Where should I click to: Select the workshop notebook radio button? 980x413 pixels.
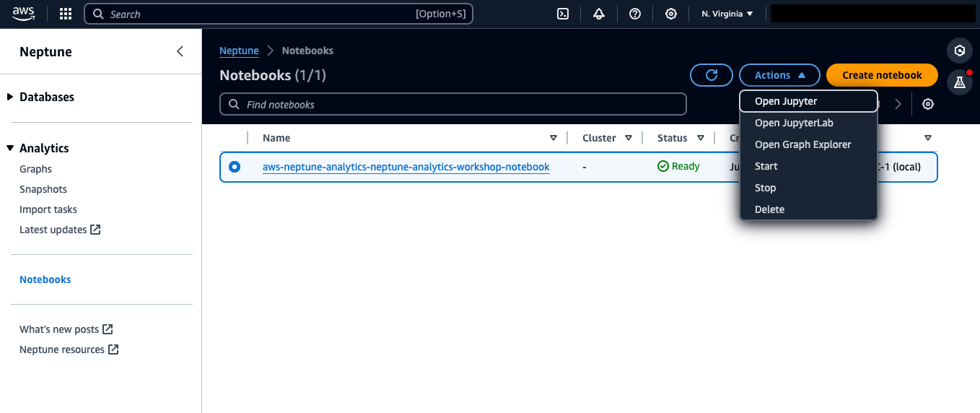(x=235, y=167)
